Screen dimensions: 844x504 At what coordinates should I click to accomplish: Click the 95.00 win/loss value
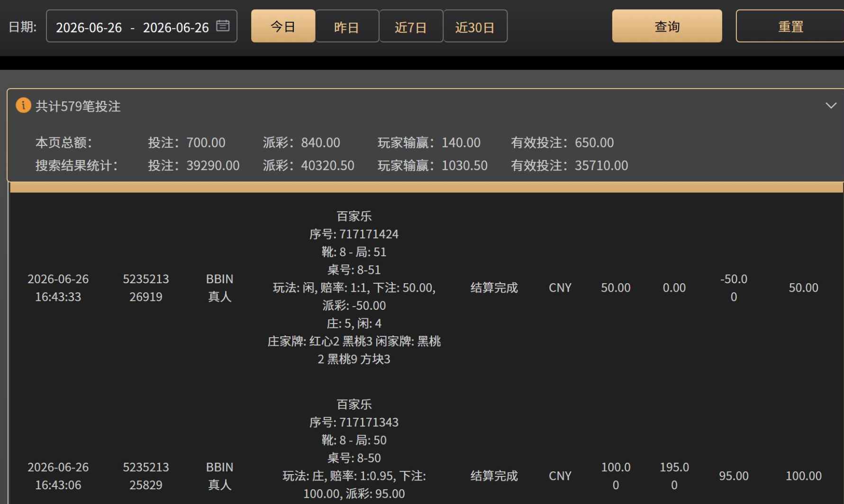(x=734, y=476)
